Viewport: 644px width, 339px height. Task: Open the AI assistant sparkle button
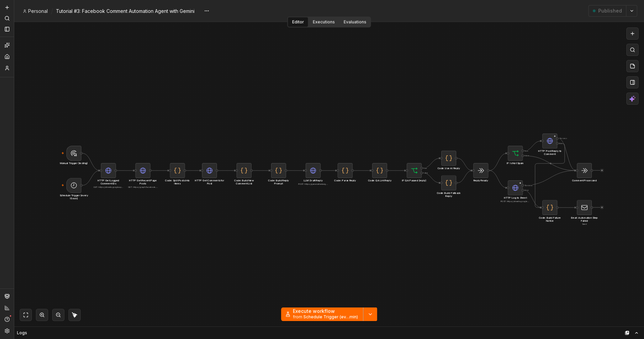coord(632,99)
